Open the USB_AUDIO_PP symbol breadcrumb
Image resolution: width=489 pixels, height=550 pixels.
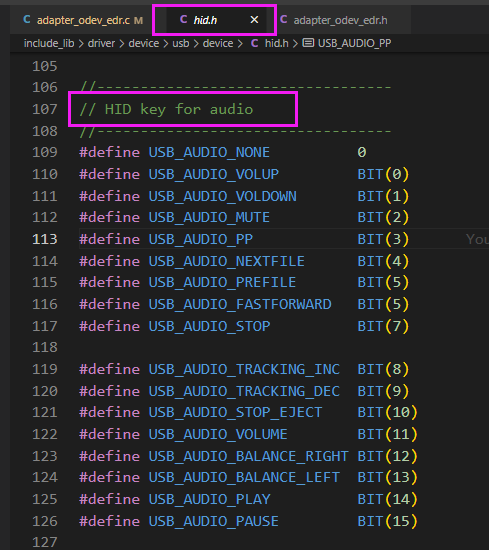[x=354, y=43]
